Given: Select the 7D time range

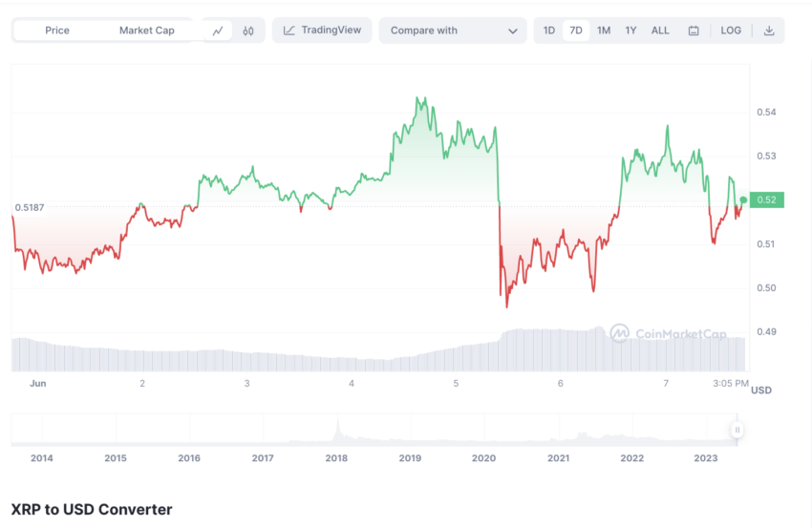Looking at the screenshot, I should pyautogui.click(x=576, y=31).
